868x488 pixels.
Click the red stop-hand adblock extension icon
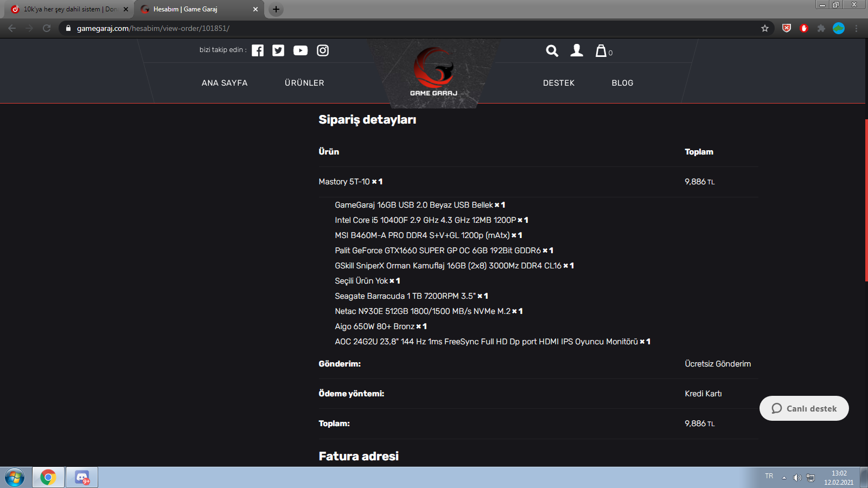(x=804, y=28)
